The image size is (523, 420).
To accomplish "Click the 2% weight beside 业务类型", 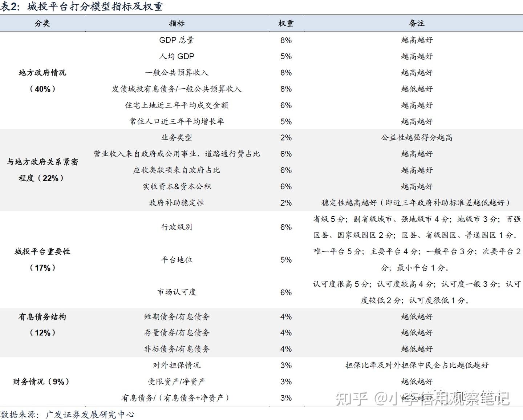I will [286, 138].
